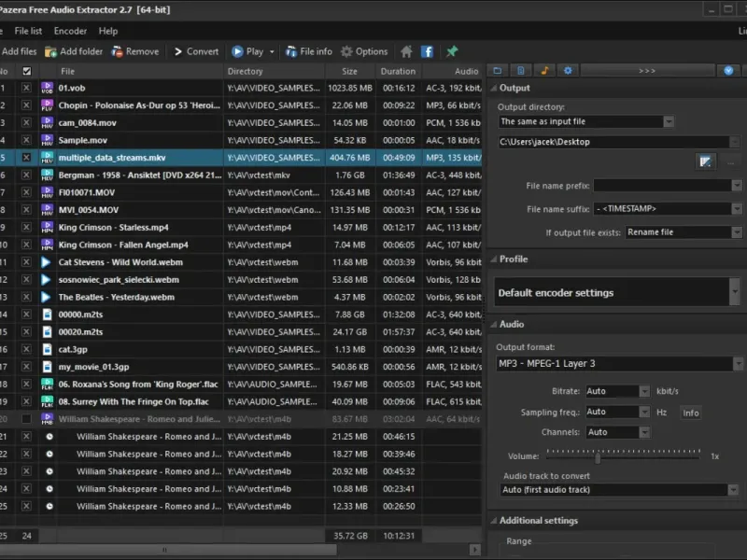
Task: Click the green pin icon
Action: 453,52
